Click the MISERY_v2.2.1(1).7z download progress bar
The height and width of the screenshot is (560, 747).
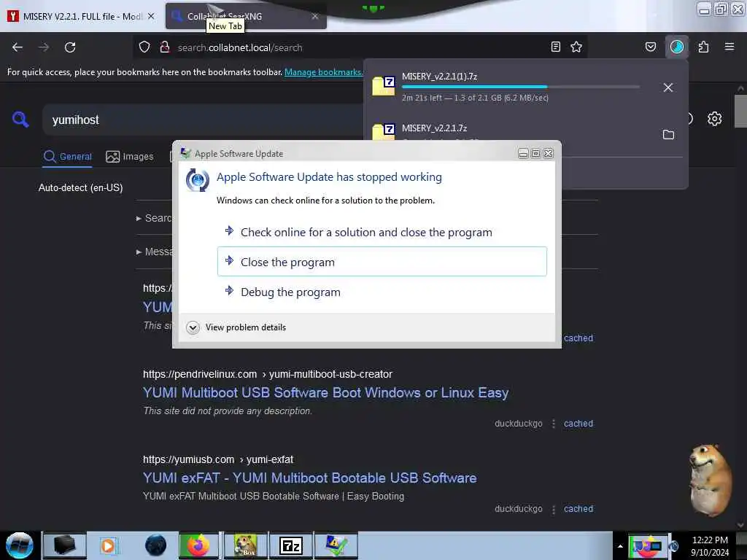[521, 87]
